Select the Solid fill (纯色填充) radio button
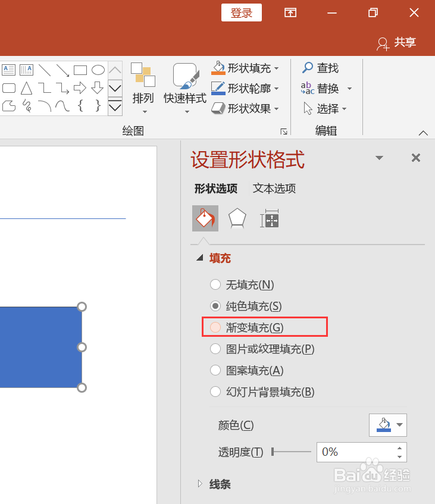Screen dimensions: 435x504 point(215,306)
